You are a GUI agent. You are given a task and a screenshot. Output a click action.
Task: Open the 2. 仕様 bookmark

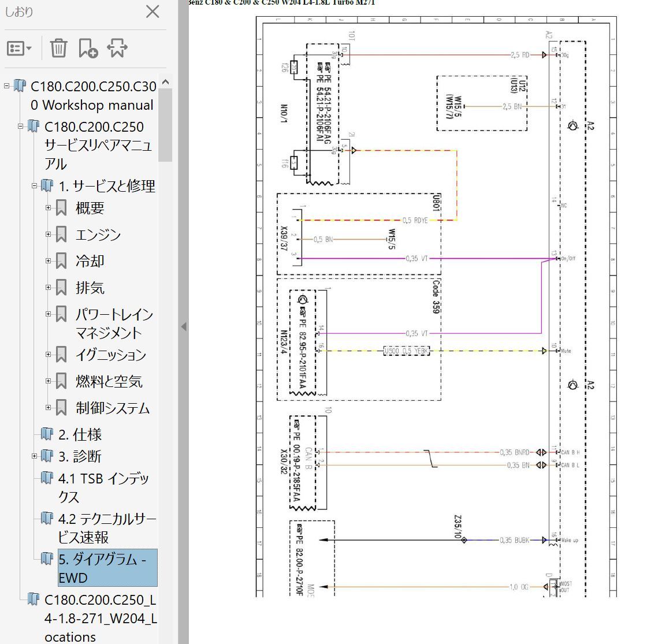(80, 434)
